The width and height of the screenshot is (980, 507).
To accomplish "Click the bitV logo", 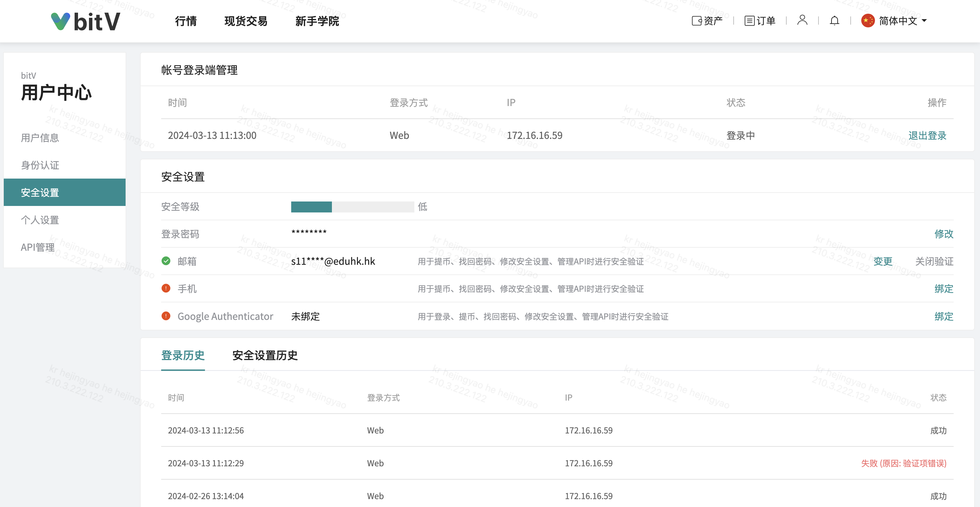I will pyautogui.click(x=86, y=21).
